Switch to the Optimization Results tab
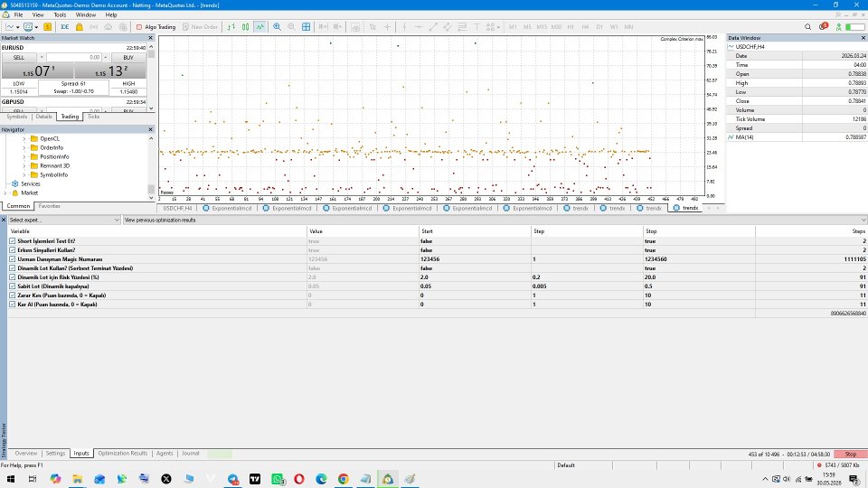The image size is (868, 488). (122, 453)
